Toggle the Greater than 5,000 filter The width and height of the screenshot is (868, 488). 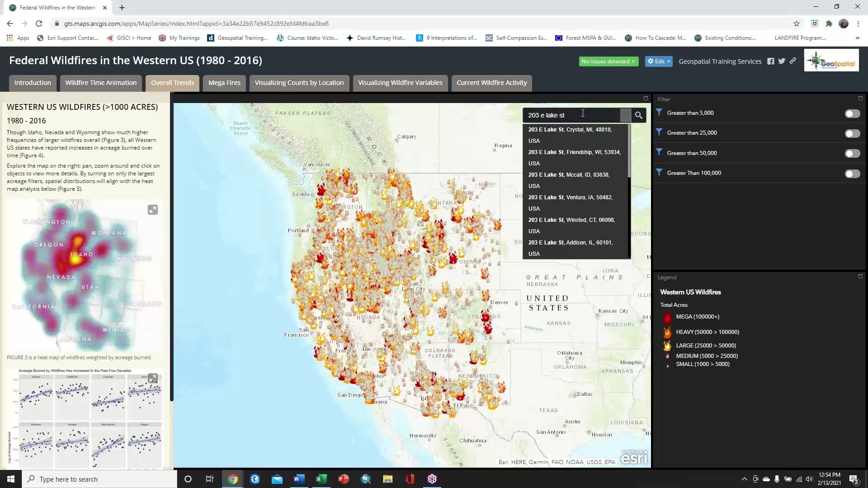852,114
